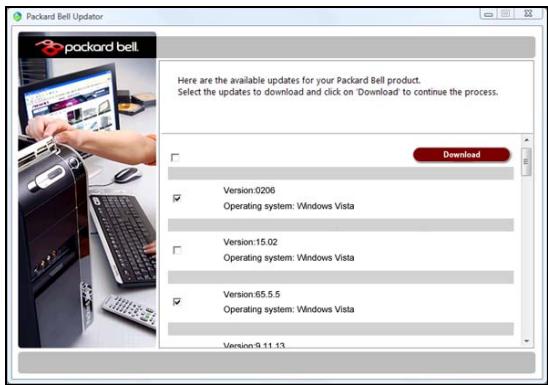This screenshot has height=385, width=548.
Task: Select the Version:15.02 text
Action: pyautogui.click(x=250, y=242)
